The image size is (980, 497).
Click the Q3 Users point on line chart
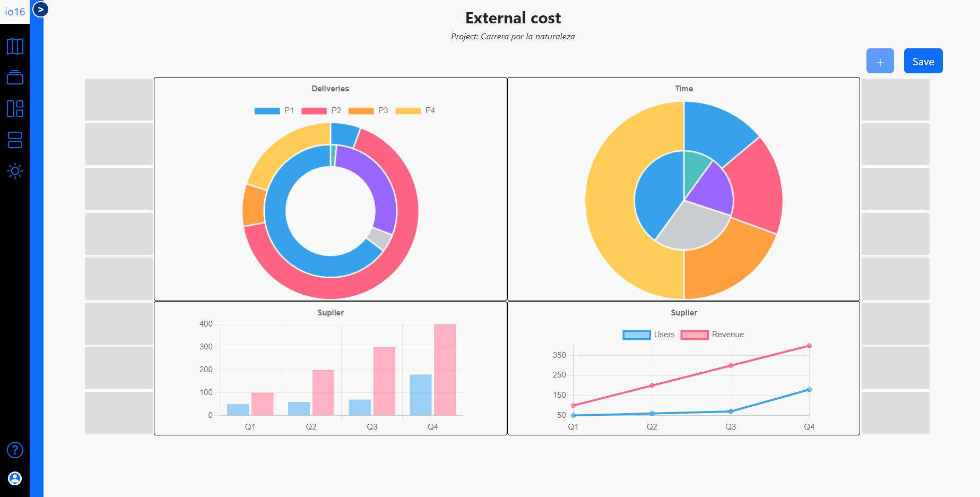pos(731,412)
